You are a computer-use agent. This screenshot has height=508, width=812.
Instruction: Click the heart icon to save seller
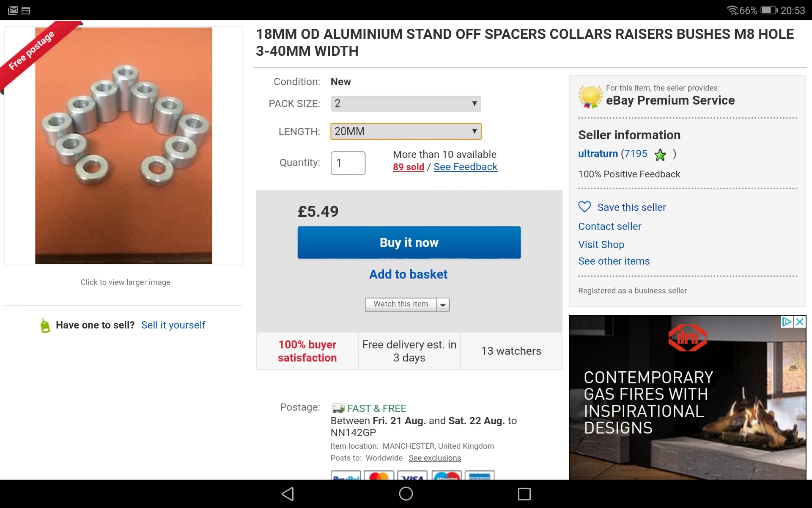(584, 207)
